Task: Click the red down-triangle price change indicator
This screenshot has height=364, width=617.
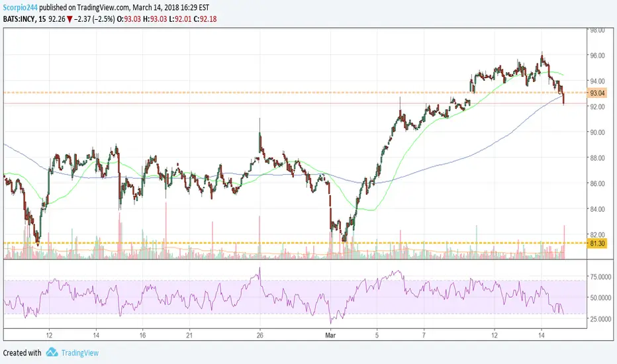Action: [70, 19]
